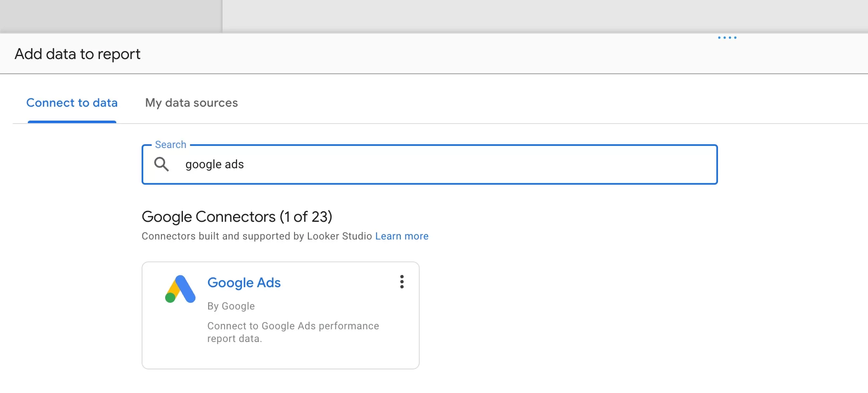The image size is (868, 393).
Task: Click the Google Connectors (1 of 23) heading
Action: pos(237,217)
